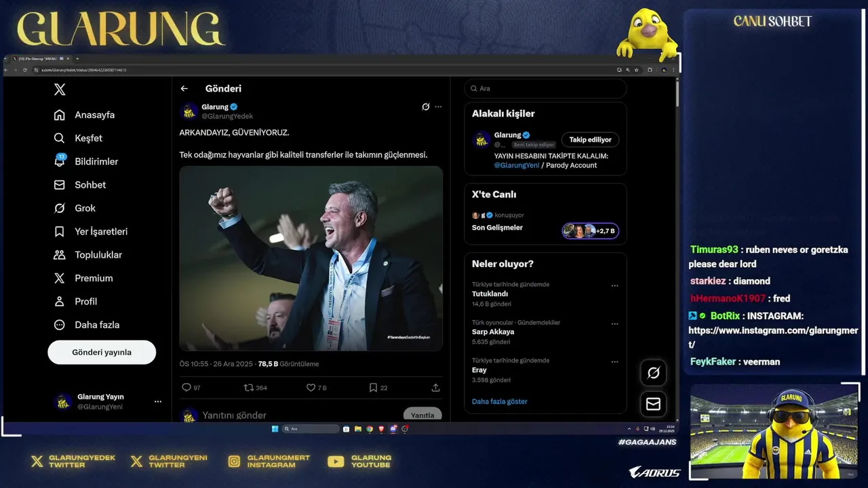The image size is (868, 488).
Task: Open the @GlarungYedek profile handle
Action: point(227,117)
